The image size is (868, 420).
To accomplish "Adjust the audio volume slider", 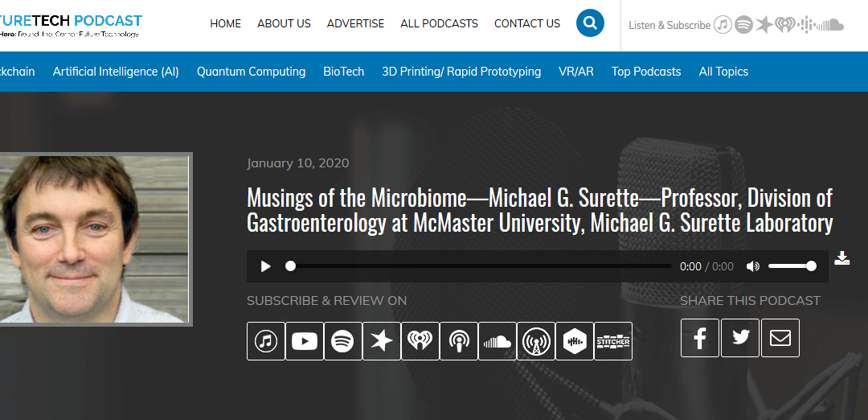I will point(792,266).
